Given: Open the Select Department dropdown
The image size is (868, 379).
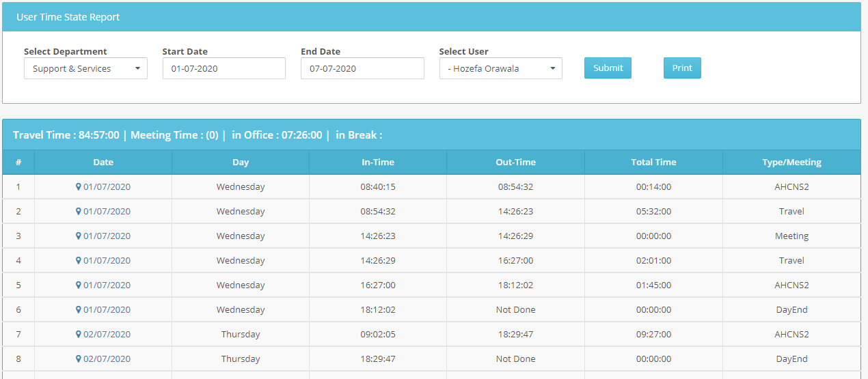Looking at the screenshot, I should pos(85,68).
